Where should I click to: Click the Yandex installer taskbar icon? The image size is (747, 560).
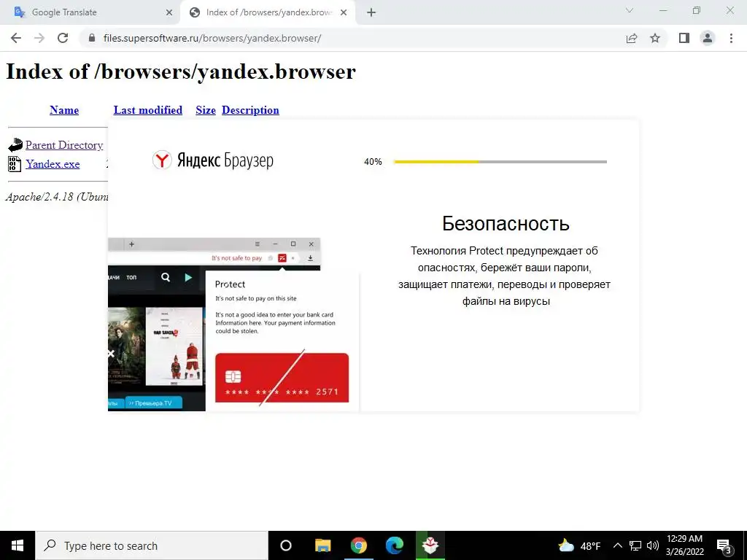430,545
